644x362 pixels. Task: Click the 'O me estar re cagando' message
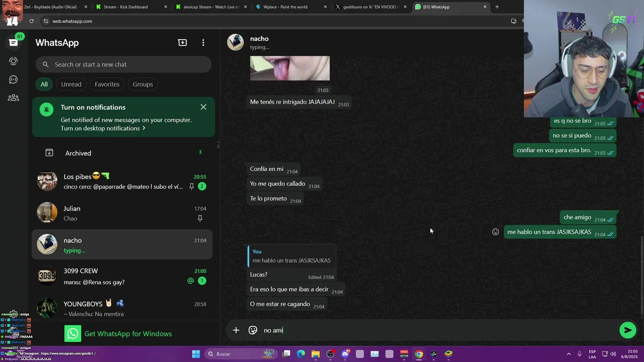tap(287, 304)
